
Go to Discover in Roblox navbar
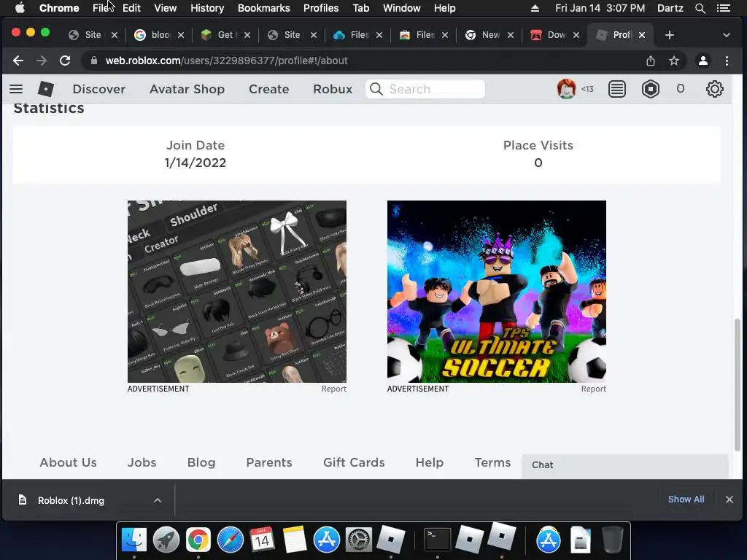click(99, 89)
